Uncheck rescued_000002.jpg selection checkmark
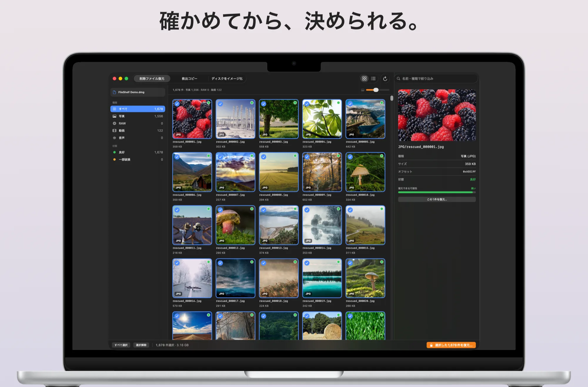 click(220, 104)
